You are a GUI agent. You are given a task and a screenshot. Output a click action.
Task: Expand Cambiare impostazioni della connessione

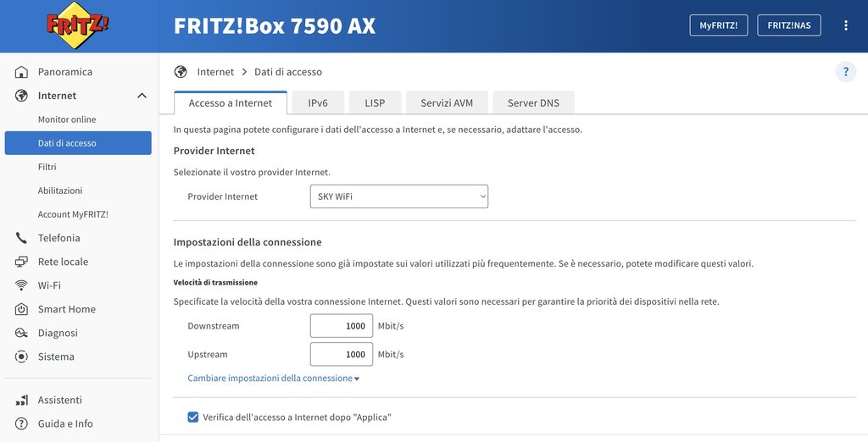[273, 378]
